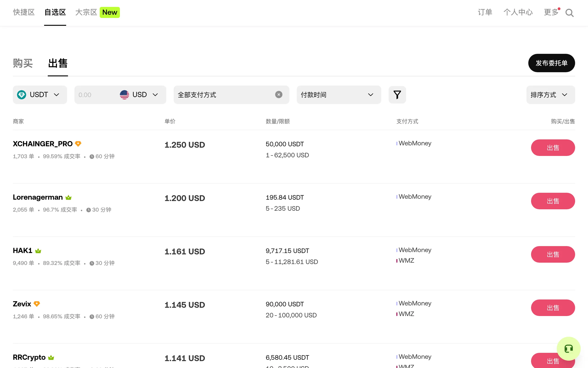Click clock icon next to HAK1's 30 分钟

(92, 263)
